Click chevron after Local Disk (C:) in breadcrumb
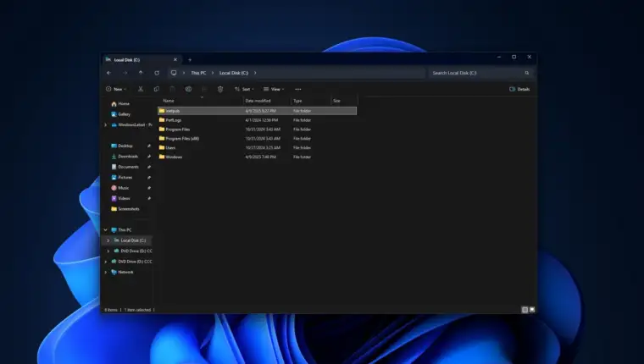644x364 pixels. pyautogui.click(x=255, y=73)
